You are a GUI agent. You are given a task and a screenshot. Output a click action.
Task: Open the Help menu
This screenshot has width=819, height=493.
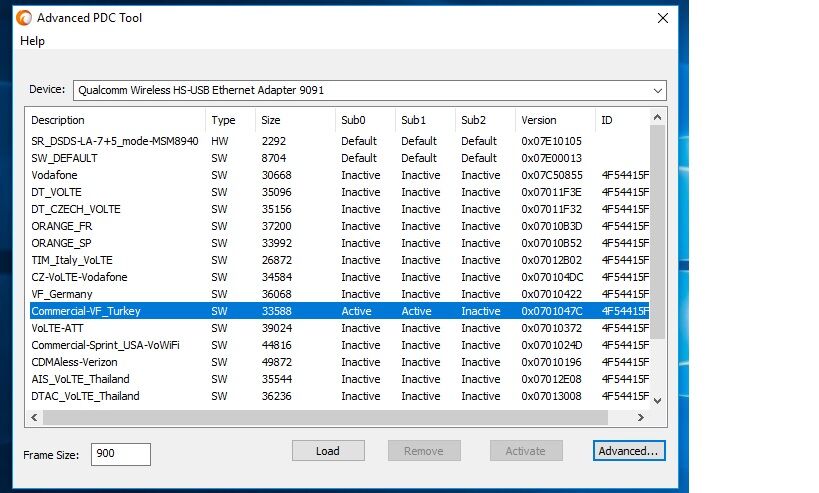click(32, 41)
